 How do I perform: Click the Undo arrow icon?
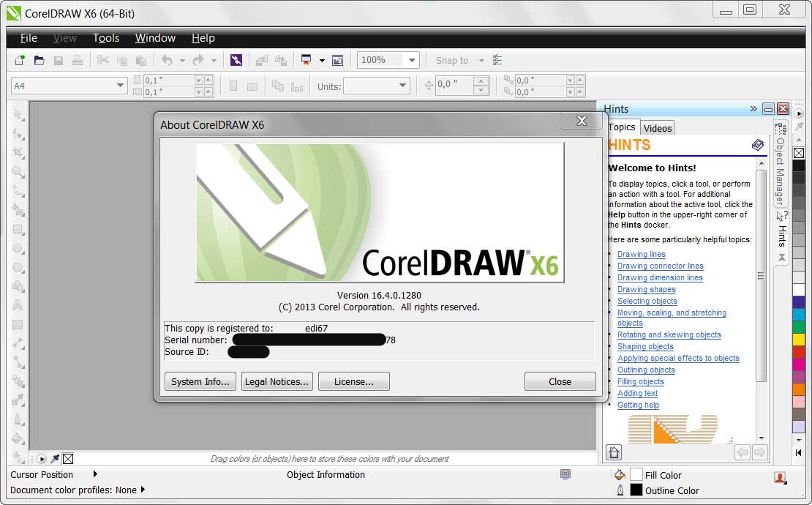click(x=167, y=60)
